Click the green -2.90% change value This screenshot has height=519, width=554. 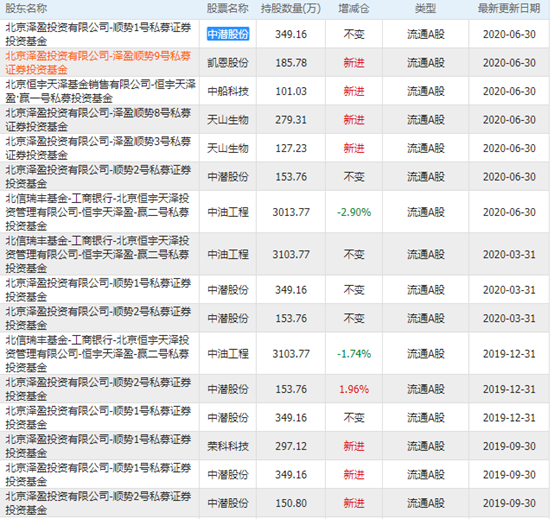coord(354,212)
